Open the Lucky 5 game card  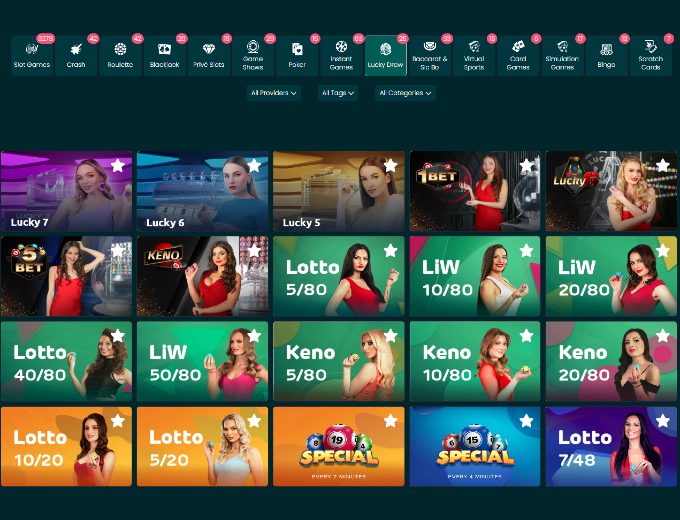pos(339,191)
